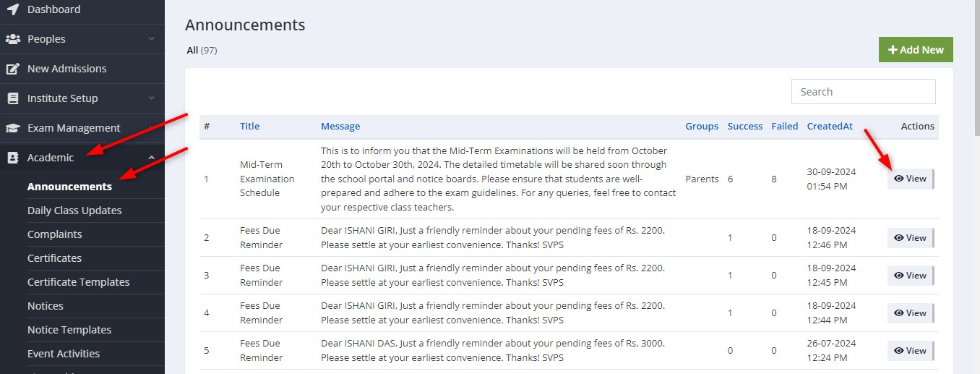The height and width of the screenshot is (374, 980).
Task: Sort table by CreatedAt column header
Action: tap(830, 126)
